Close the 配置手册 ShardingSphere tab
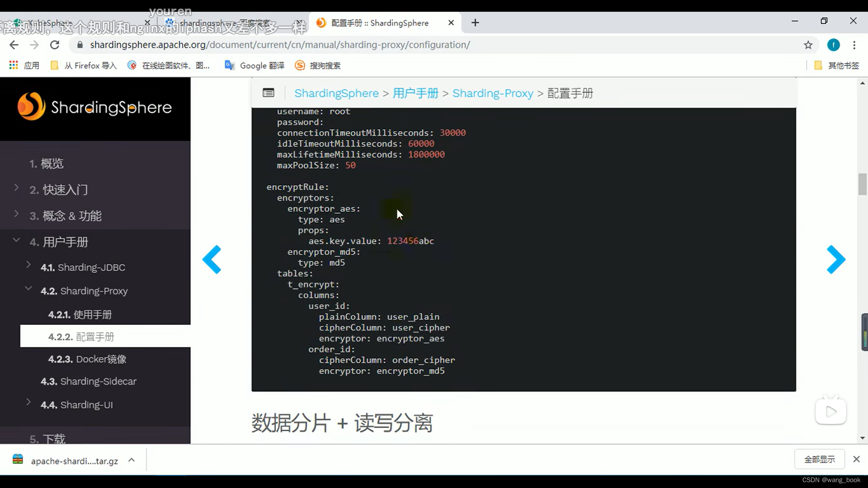 (451, 23)
